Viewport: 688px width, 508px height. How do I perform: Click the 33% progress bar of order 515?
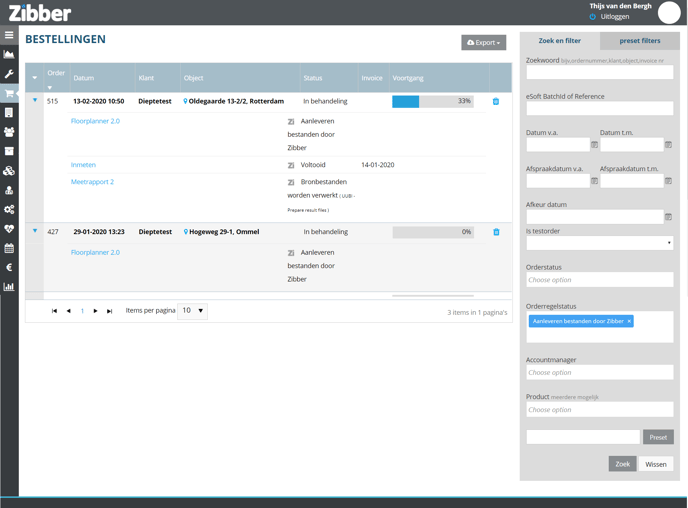click(x=432, y=102)
